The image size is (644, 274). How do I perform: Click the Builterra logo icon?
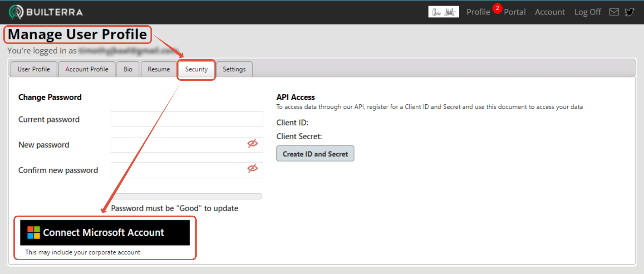[16, 12]
